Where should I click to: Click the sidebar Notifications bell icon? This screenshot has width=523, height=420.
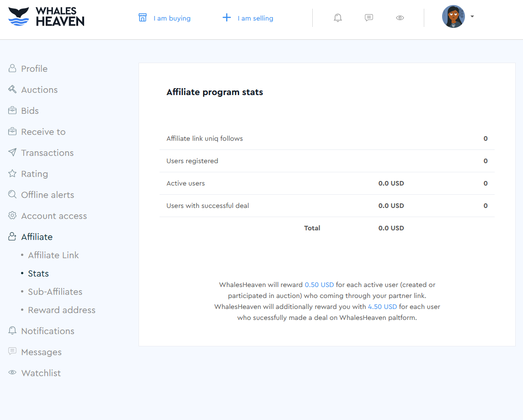coord(12,331)
